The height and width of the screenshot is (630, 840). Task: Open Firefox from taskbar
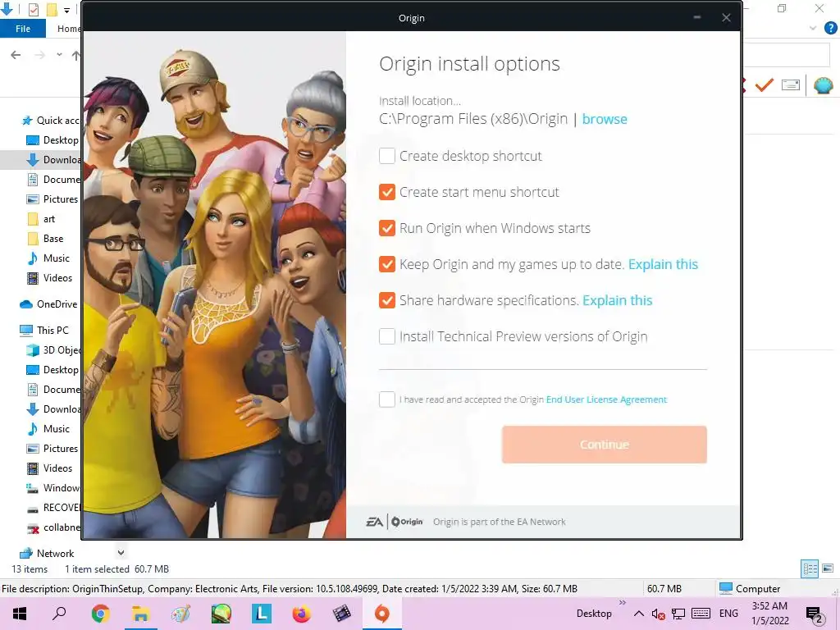click(302, 614)
